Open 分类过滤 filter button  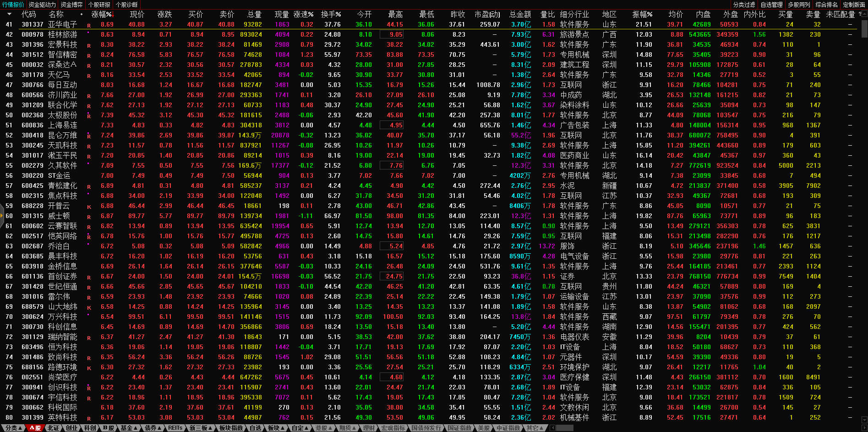[x=744, y=5]
